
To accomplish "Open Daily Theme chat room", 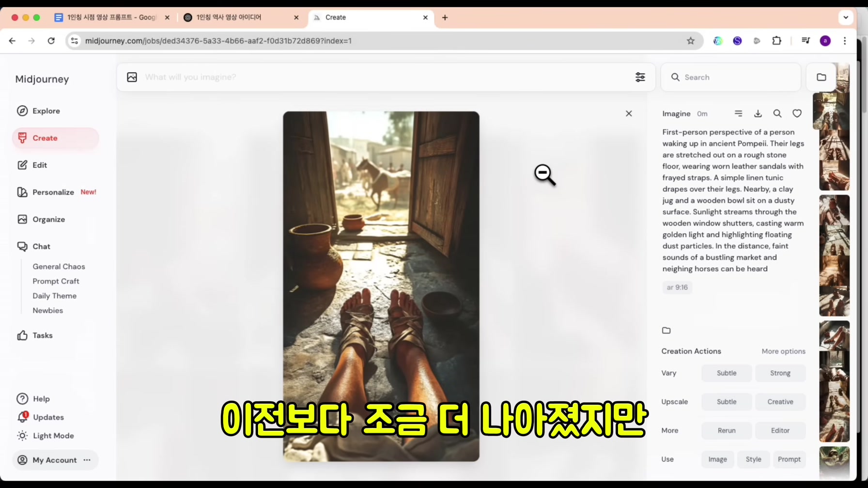I will 54,296.
